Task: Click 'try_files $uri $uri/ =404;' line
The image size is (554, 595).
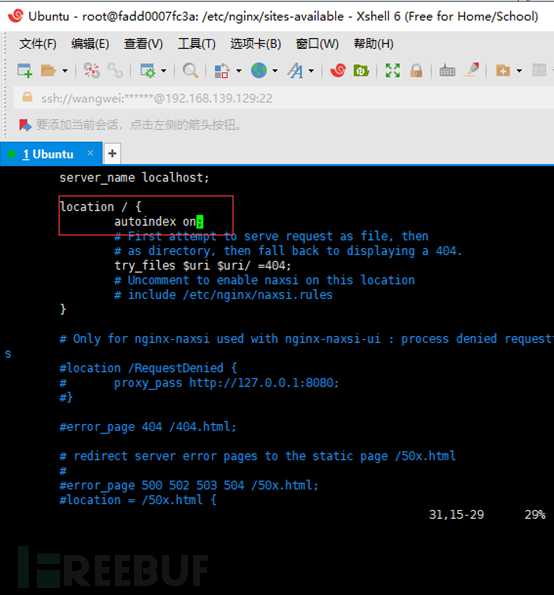Action: point(203,266)
